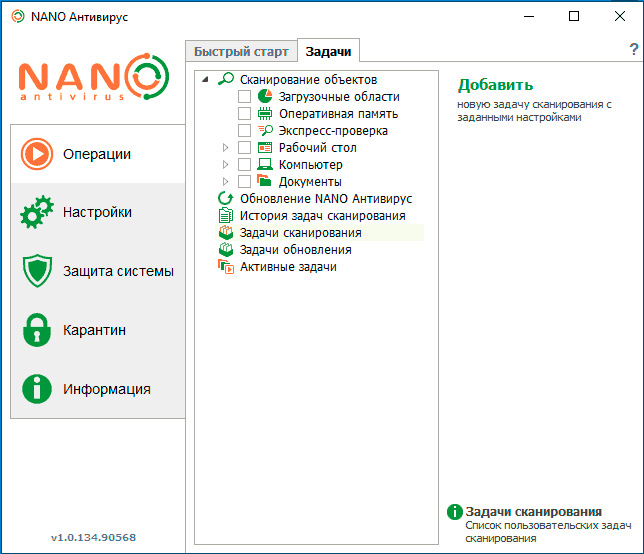Toggle the Рабочий стол checkbox

[244, 147]
